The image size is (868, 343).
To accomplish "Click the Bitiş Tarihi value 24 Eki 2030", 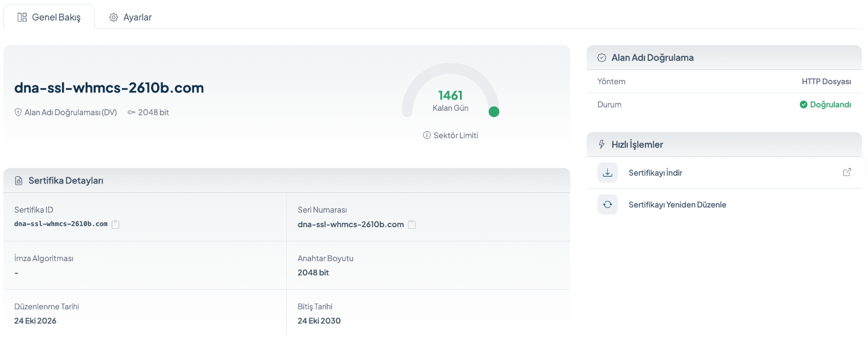I will (x=319, y=321).
